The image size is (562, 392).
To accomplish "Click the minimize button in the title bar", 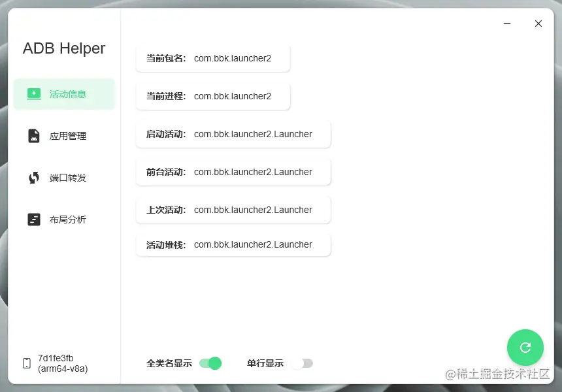I will (x=507, y=23).
